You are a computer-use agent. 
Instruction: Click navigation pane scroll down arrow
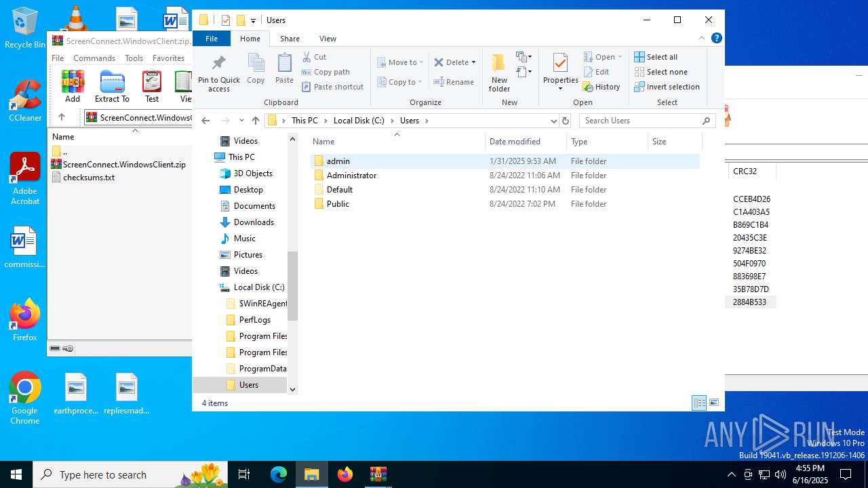(293, 389)
